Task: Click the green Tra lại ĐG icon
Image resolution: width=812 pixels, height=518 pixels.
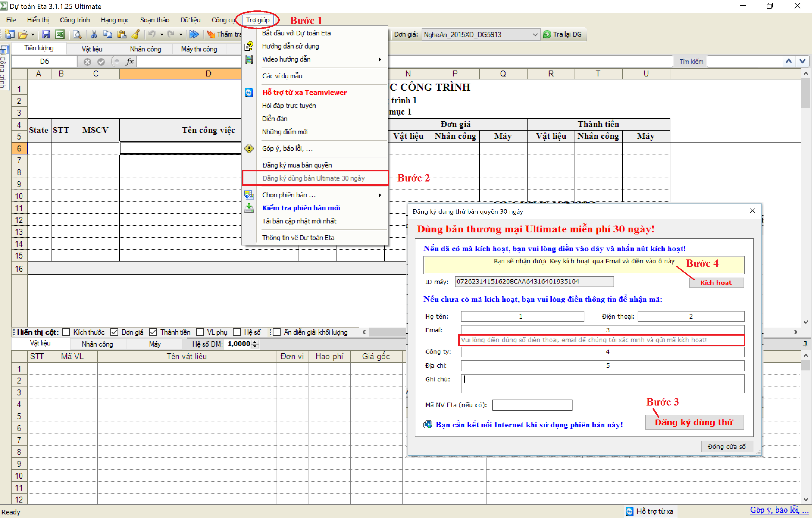Action: [x=547, y=35]
